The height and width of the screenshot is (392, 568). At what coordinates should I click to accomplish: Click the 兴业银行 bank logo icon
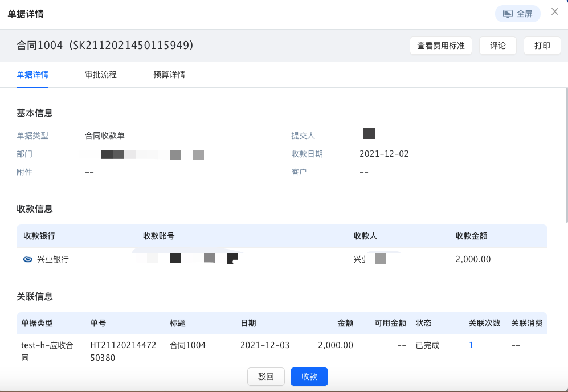28,259
